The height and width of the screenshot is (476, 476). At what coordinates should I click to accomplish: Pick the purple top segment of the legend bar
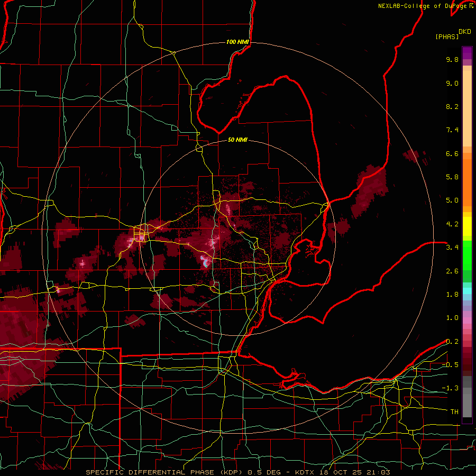click(467, 53)
